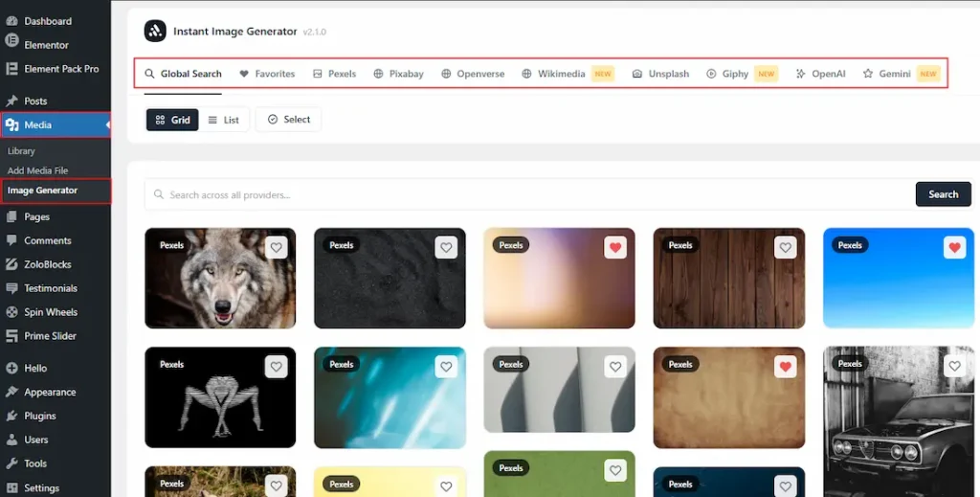Open the Media menu

[55, 124]
